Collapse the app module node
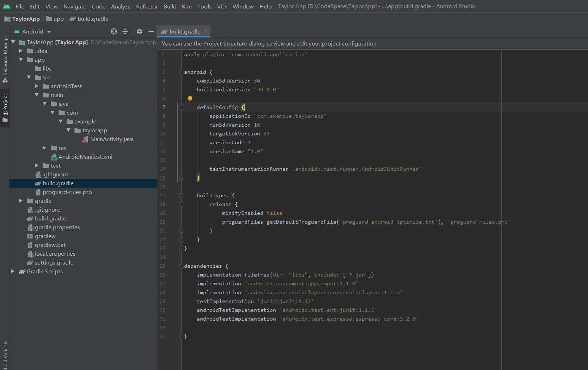588x370 pixels. pos(21,60)
